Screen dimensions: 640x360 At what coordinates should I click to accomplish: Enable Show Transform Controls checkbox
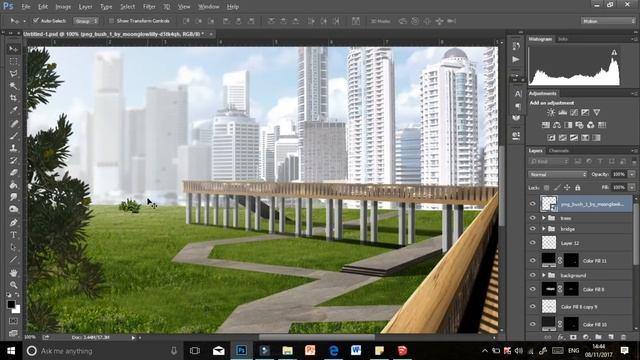point(111,20)
